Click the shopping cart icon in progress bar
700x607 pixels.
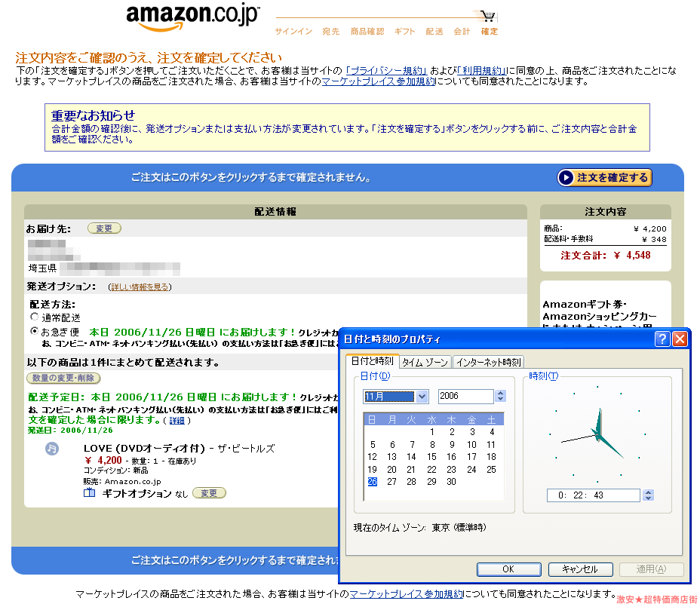(488, 17)
